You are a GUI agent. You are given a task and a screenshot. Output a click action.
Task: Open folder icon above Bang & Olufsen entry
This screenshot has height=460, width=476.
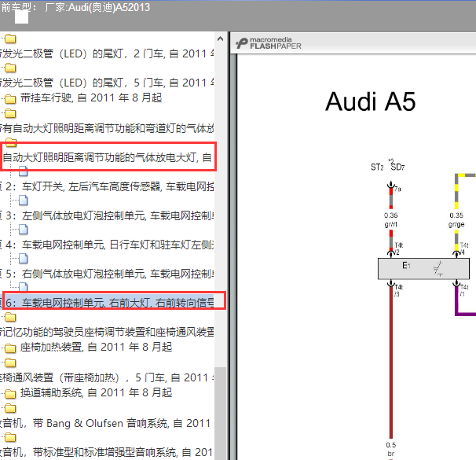point(10,408)
